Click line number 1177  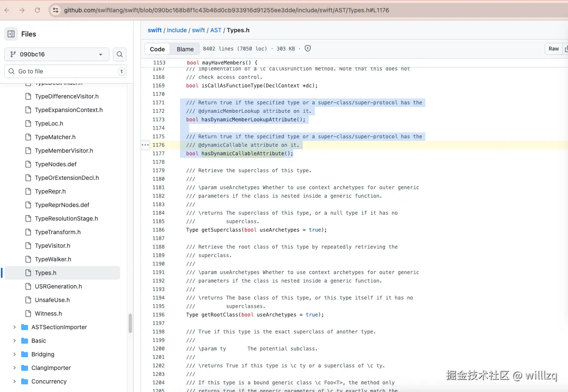[x=158, y=154]
